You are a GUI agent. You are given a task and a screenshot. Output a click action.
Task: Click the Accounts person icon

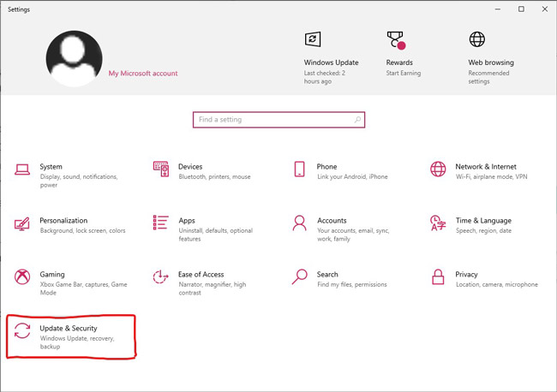[x=299, y=223]
